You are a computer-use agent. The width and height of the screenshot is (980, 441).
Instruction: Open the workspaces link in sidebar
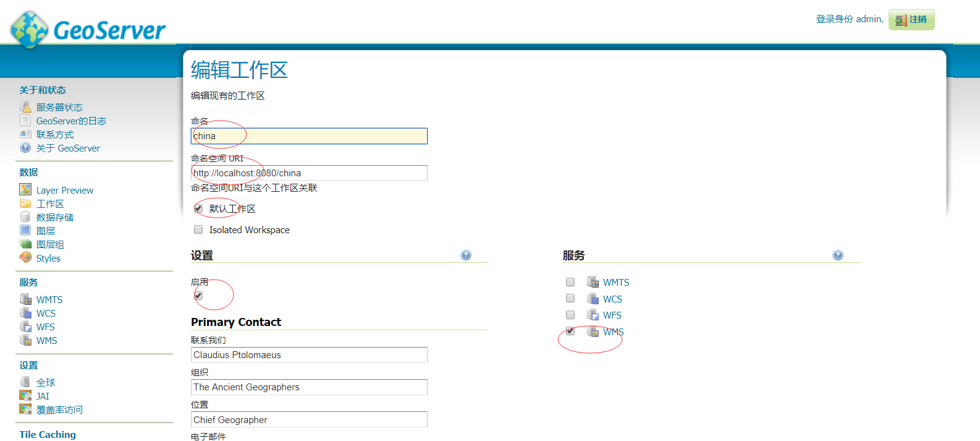50,203
